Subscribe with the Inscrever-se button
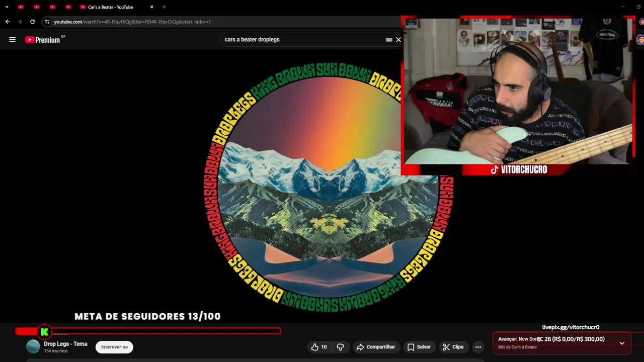 point(114,347)
